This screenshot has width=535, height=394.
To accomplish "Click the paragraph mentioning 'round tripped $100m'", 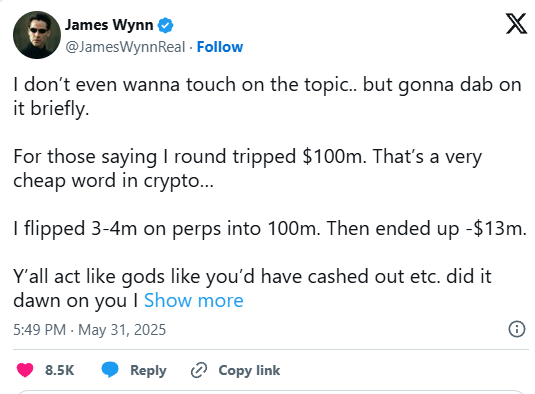I will (247, 169).
